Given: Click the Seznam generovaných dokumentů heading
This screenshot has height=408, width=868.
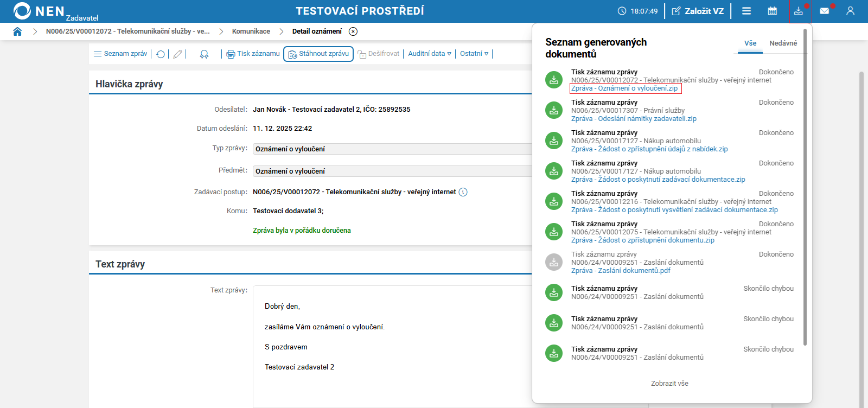Looking at the screenshot, I should point(596,48).
